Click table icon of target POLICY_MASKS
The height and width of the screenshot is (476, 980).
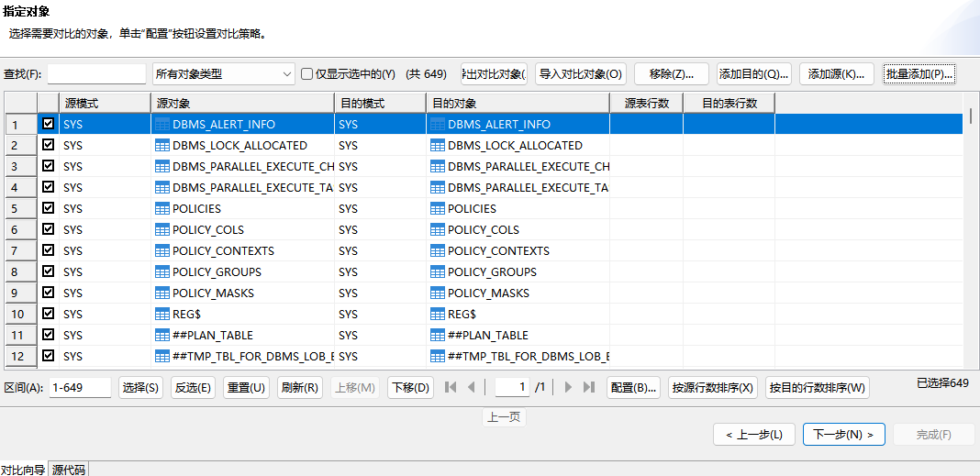(438, 293)
